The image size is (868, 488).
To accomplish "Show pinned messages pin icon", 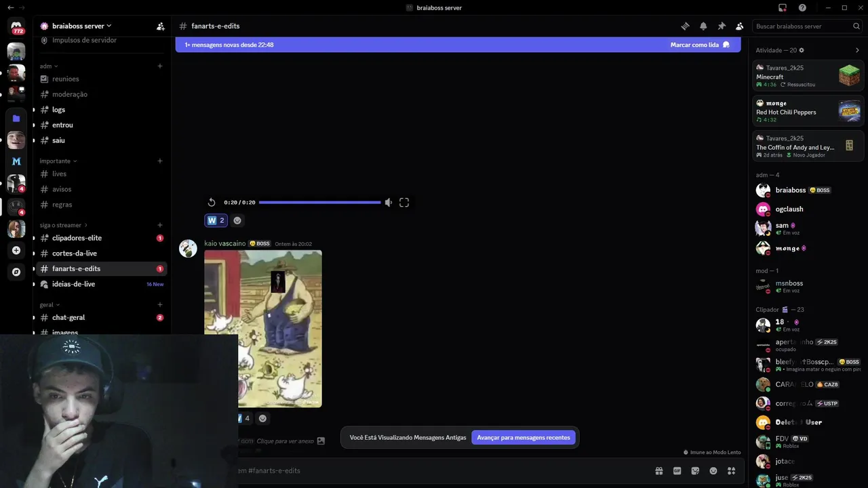I will [722, 26].
